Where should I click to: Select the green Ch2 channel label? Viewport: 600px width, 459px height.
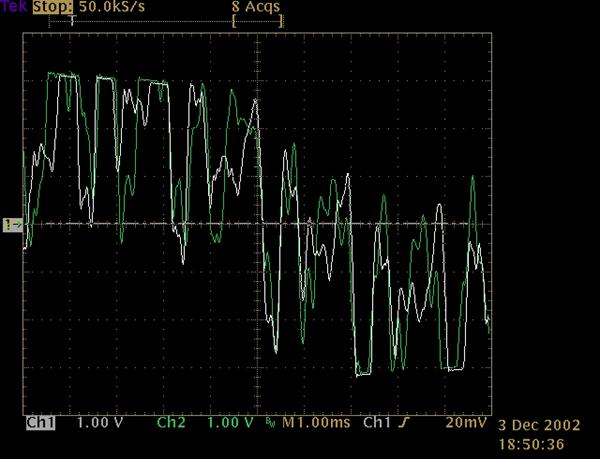point(171,423)
